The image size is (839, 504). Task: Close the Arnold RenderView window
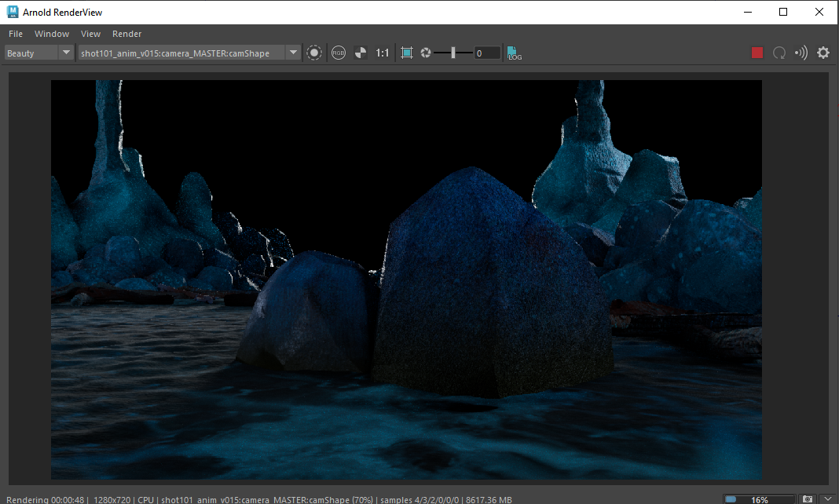(819, 12)
